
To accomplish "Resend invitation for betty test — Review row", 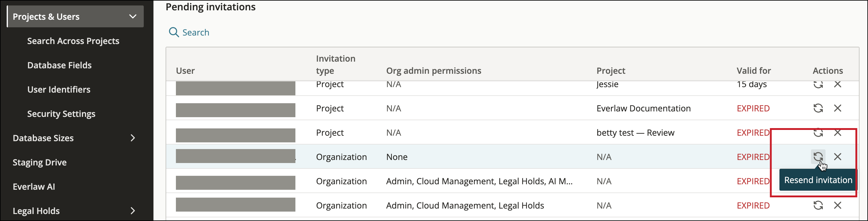I will coord(818,133).
